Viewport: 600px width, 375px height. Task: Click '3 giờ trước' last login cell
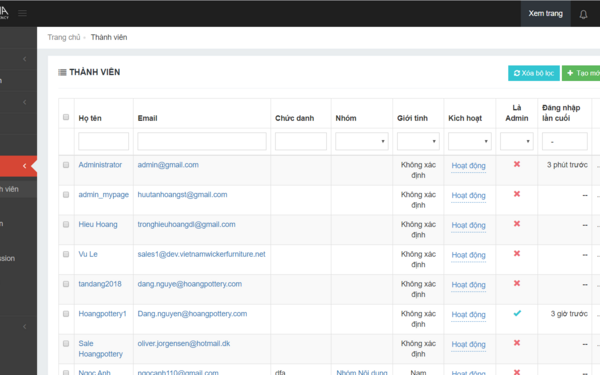pyautogui.click(x=569, y=314)
